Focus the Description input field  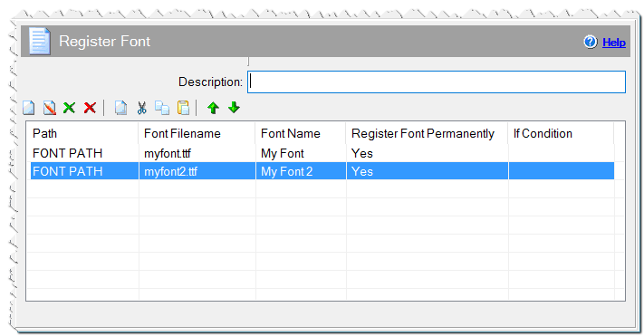[x=437, y=82]
